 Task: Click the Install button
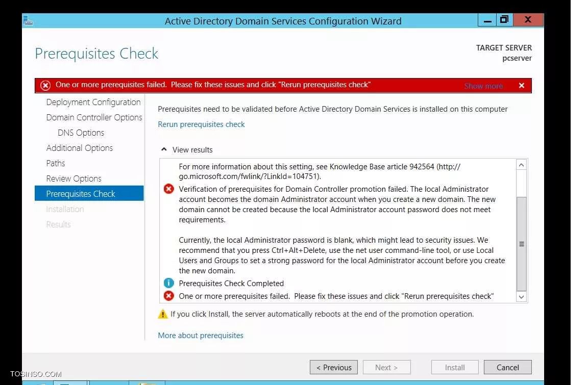tap(455, 367)
